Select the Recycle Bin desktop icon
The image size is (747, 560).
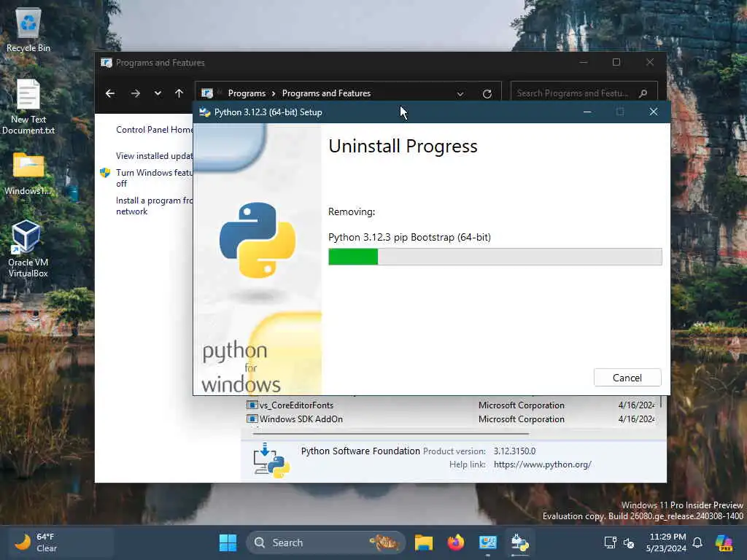coord(28,28)
